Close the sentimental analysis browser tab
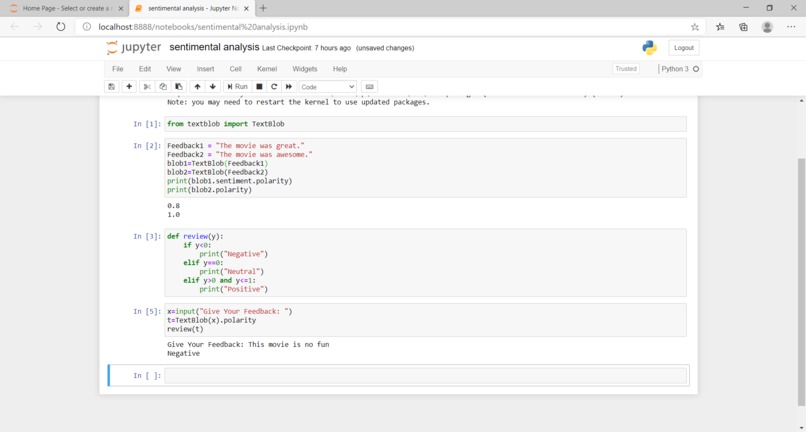806x432 pixels. pyautogui.click(x=246, y=8)
